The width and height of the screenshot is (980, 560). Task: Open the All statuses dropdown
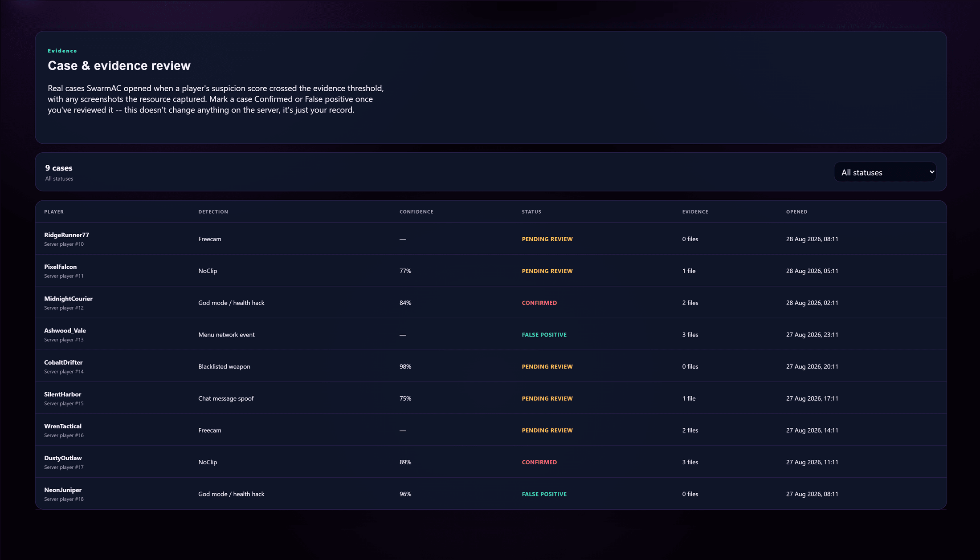point(885,172)
